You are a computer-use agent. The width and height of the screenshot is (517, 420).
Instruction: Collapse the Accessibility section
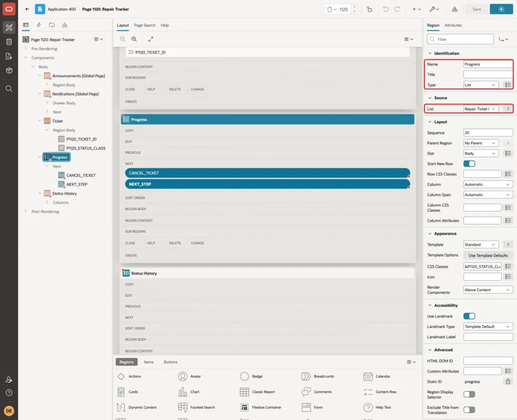[430, 305]
